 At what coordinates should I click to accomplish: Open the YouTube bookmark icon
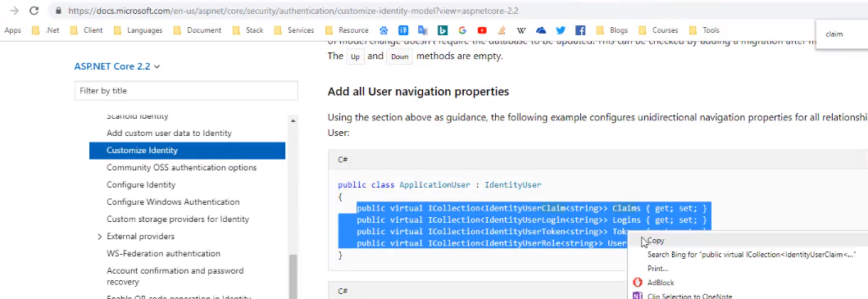(x=482, y=30)
